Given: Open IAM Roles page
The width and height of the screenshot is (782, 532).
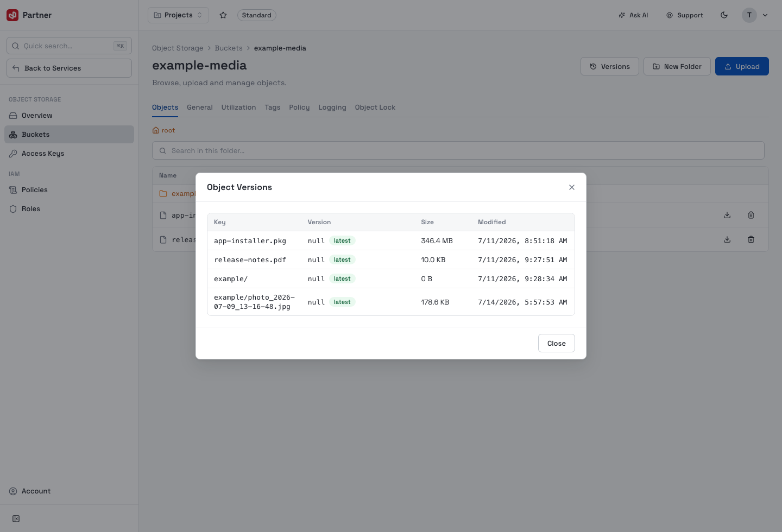Looking at the screenshot, I should click(x=69, y=209).
